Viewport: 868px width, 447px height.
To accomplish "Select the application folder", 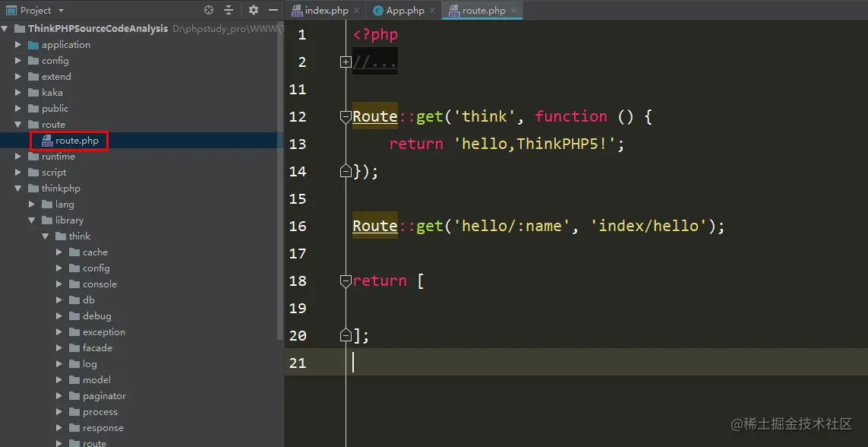I will (58, 45).
